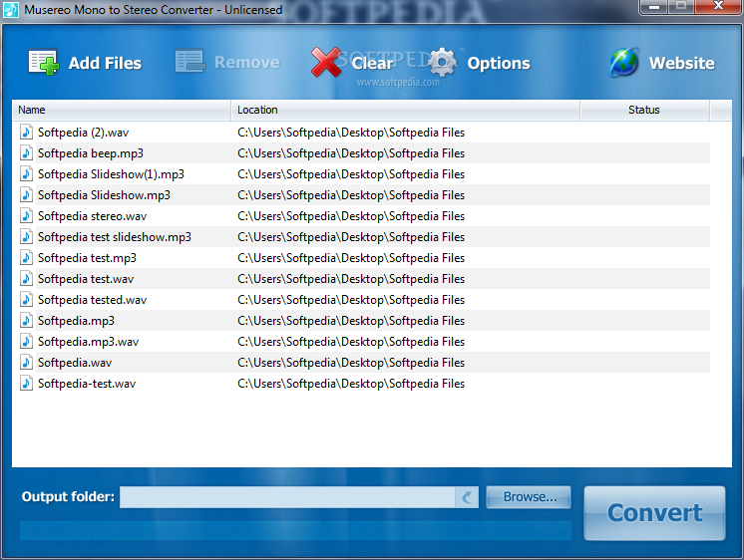The image size is (744, 560).
Task: Select the Softpedia.mp3.wav file name
Action: [88, 342]
